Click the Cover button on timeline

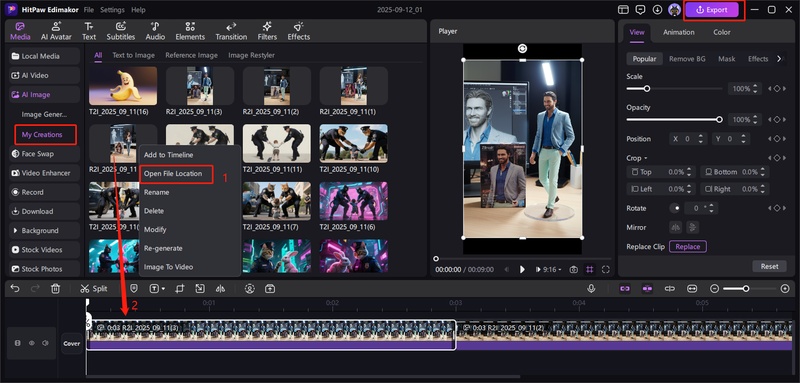coord(71,343)
